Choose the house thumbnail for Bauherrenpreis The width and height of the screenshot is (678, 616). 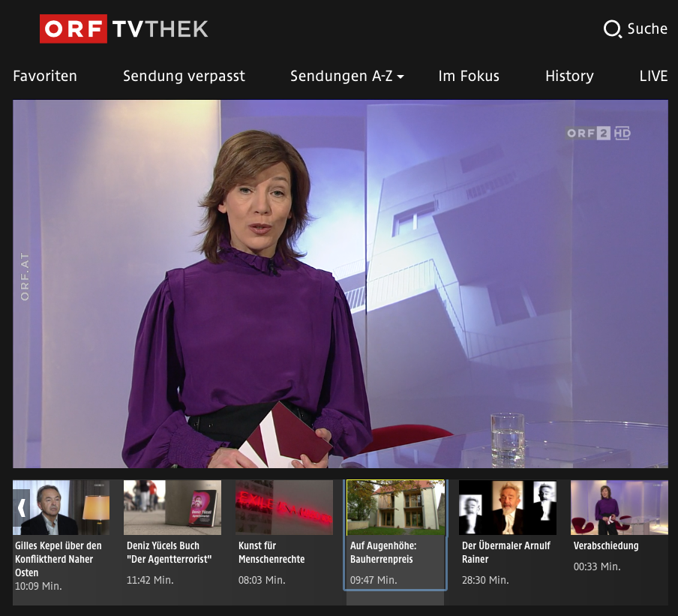point(395,507)
